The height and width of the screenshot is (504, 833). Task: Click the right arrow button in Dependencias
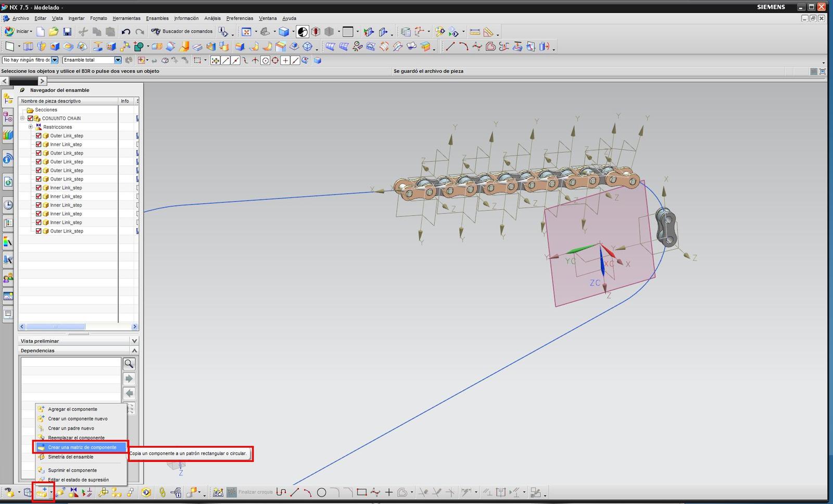(x=129, y=379)
